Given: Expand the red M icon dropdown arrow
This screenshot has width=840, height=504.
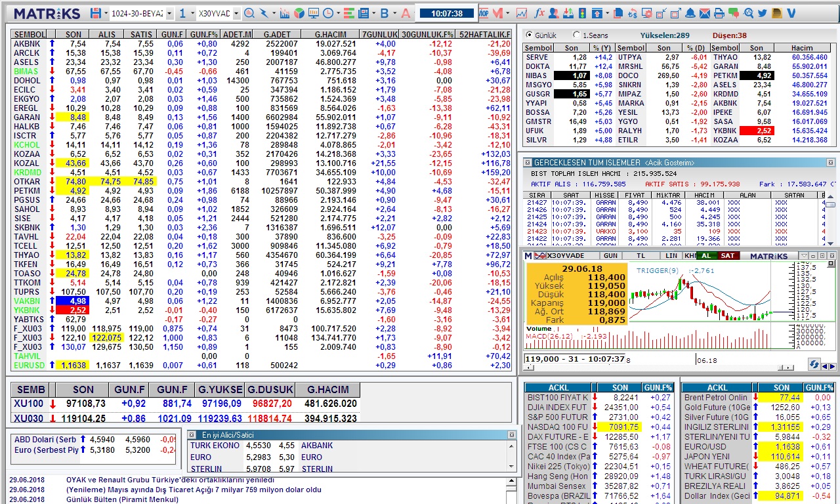Looking at the screenshot, I should [x=507, y=13].
